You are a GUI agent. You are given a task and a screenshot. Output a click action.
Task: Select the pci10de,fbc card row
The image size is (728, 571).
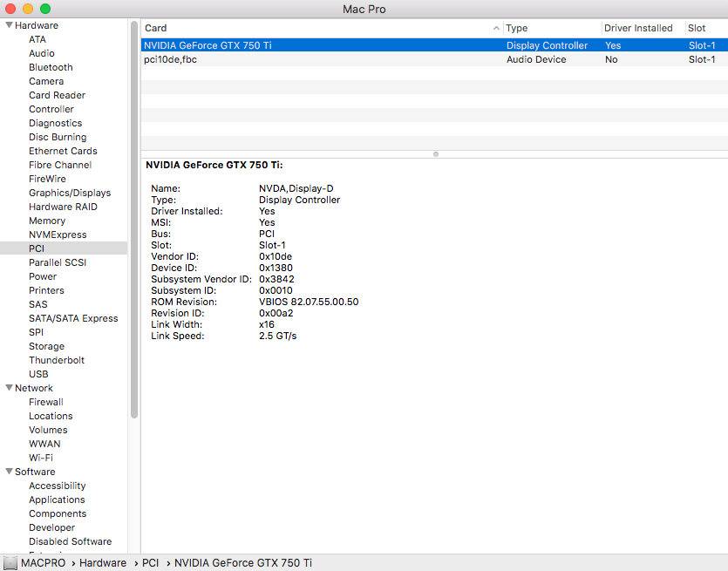click(x=434, y=59)
